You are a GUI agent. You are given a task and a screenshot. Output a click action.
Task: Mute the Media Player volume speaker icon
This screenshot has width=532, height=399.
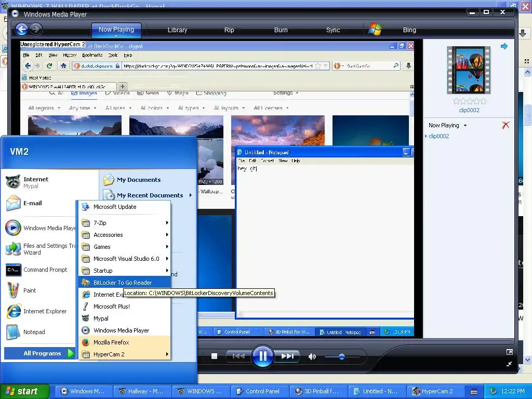pyautogui.click(x=312, y=356)
